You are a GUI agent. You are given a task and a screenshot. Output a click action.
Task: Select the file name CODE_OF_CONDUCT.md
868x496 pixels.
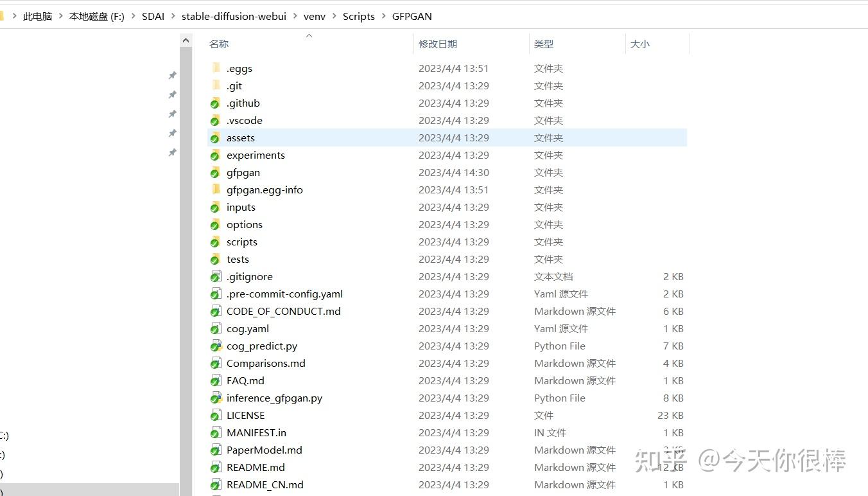click(x=284, y=311)
